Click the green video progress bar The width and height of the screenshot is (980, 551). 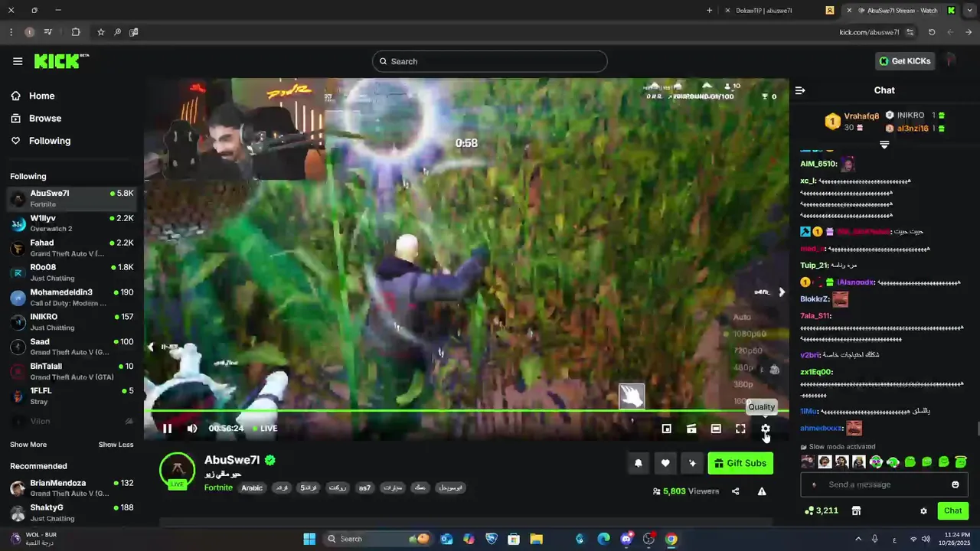click(x=466, y=411)
